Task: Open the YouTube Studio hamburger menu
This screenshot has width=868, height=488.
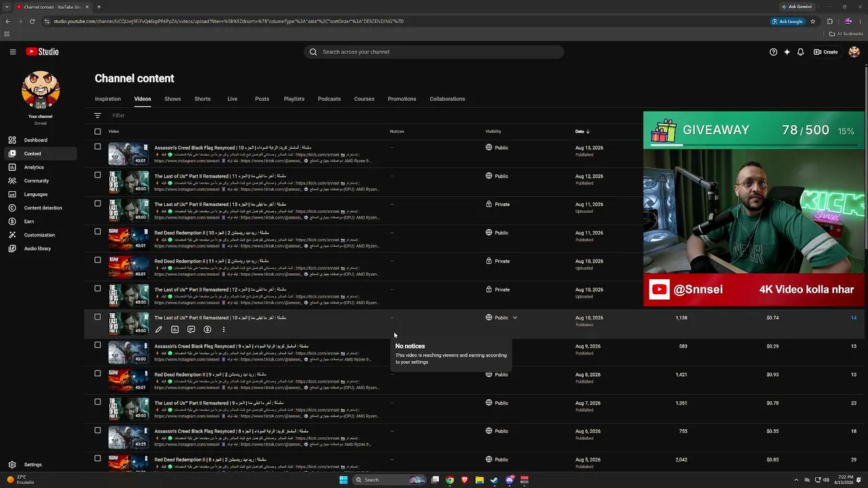Action: coord(12,52)
